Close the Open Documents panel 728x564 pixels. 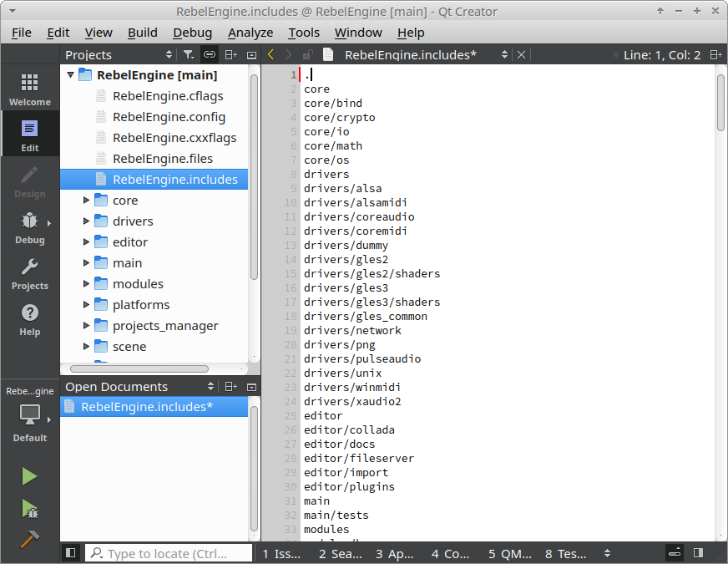pyautogui.click(x=251, y=387)
